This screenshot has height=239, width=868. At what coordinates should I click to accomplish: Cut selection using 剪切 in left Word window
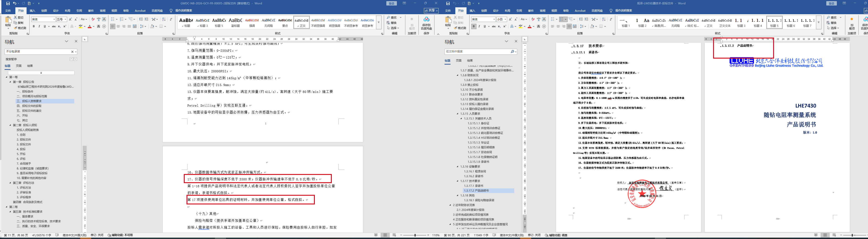click(x=19, y=17)
